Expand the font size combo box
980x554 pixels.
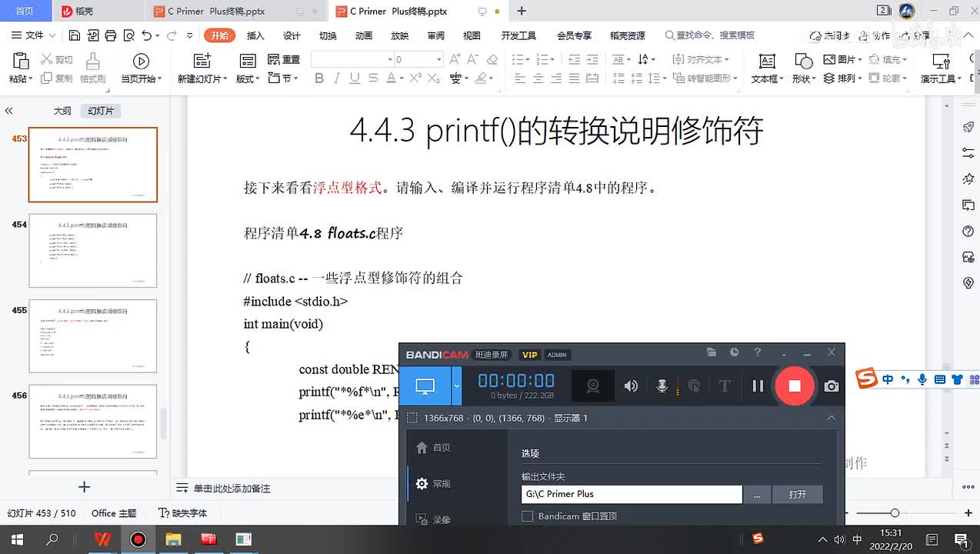[x=439, y=59]
